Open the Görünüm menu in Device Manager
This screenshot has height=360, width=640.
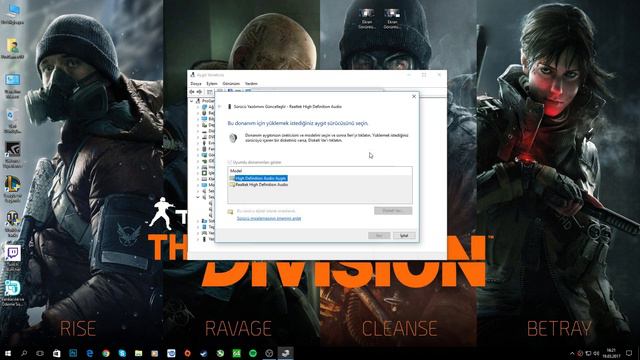click(231, 83)
